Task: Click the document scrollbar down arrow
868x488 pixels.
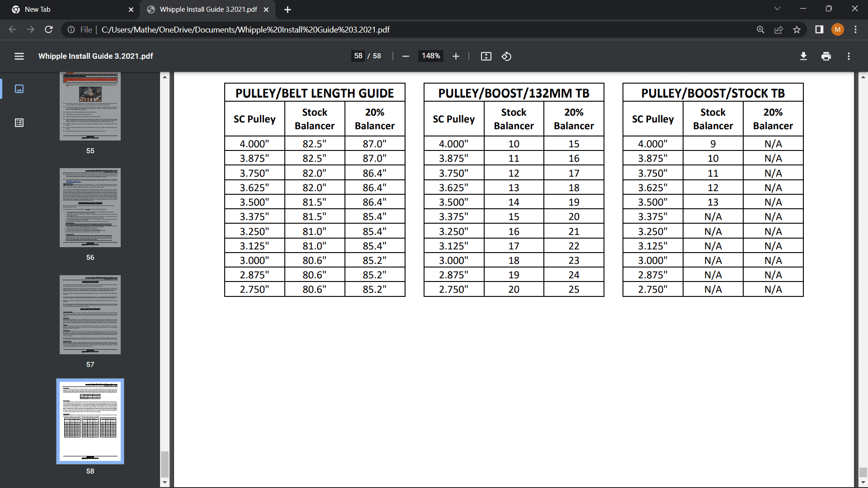Action: (x=863, y=483)
